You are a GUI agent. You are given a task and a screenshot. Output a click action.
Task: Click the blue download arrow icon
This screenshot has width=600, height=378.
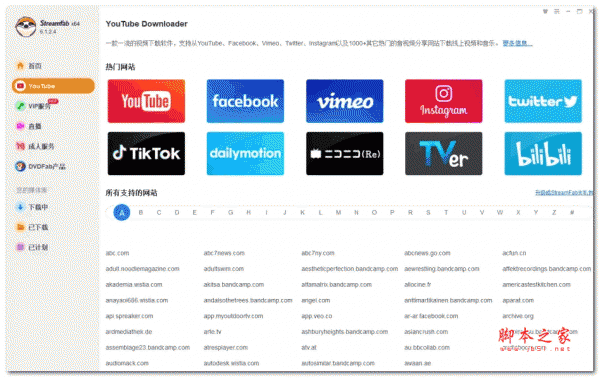coord(20,207)
